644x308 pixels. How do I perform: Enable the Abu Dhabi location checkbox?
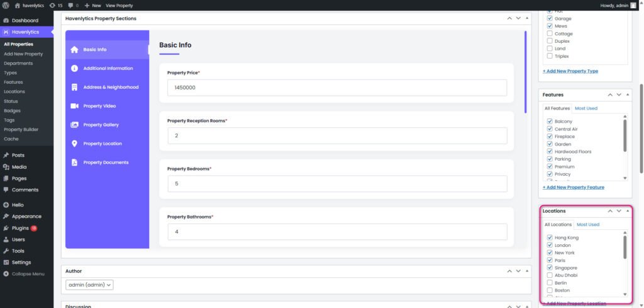tap(550, 276)
